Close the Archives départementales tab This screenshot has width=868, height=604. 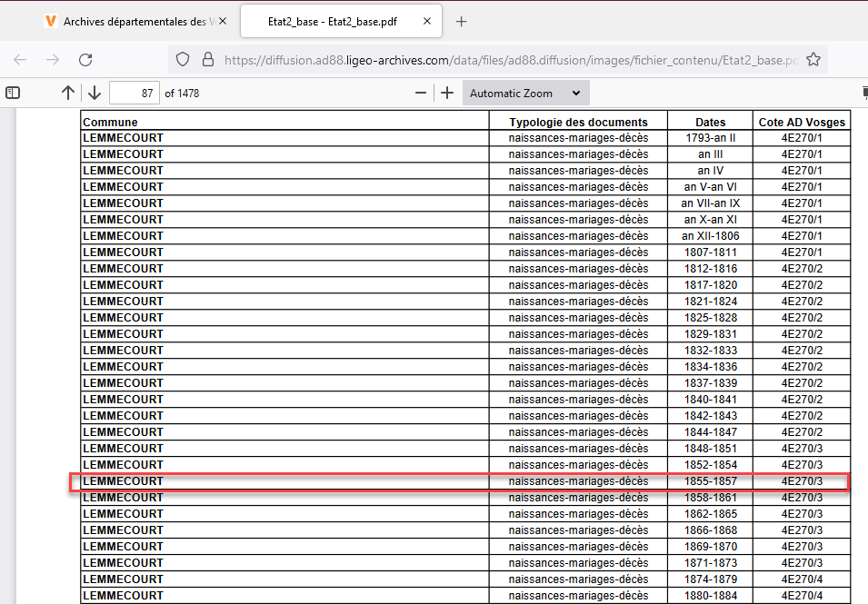[x=223, y=21]
